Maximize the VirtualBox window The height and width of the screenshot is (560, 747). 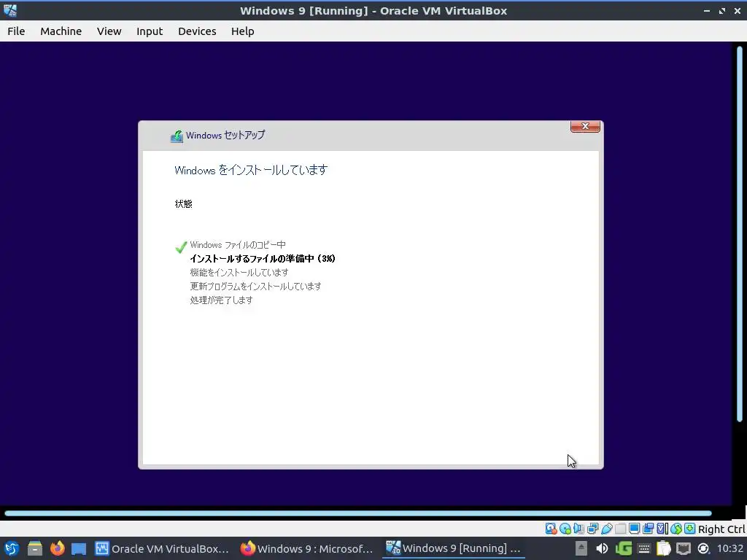(722, 10)
